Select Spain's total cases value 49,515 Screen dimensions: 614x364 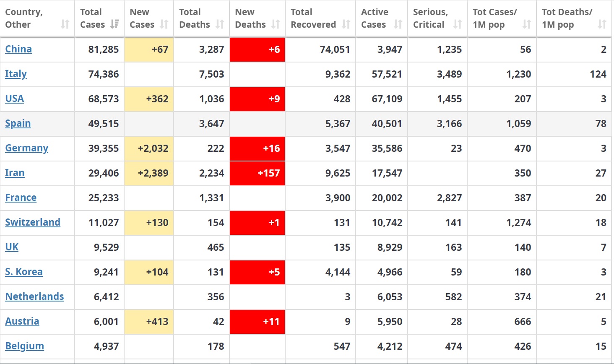[x=104, y=124]
